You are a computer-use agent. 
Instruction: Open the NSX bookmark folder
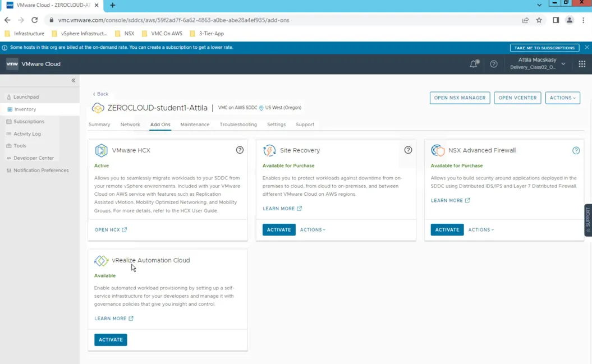[125, 34]
